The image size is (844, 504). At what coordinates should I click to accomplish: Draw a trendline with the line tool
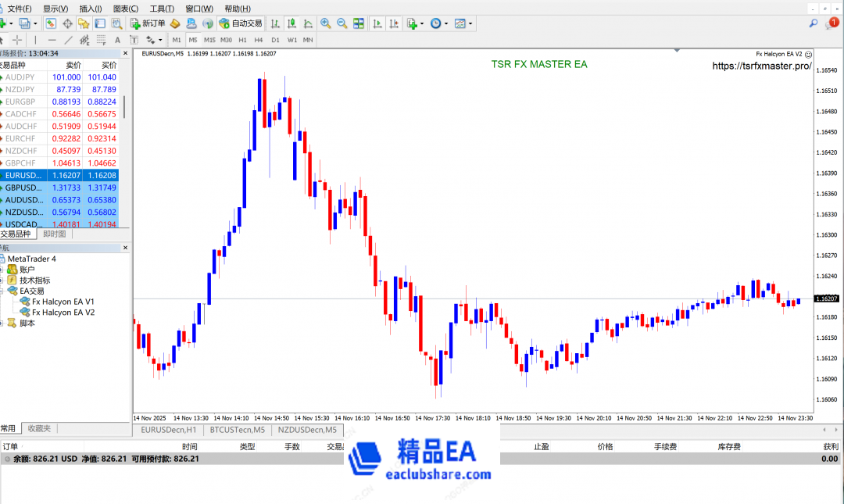coord(68,40)
